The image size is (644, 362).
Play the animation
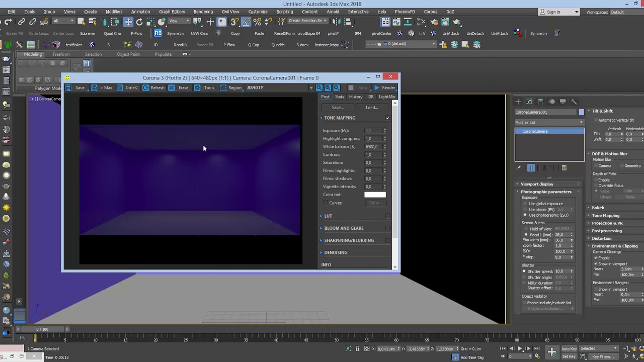(520, 348)
